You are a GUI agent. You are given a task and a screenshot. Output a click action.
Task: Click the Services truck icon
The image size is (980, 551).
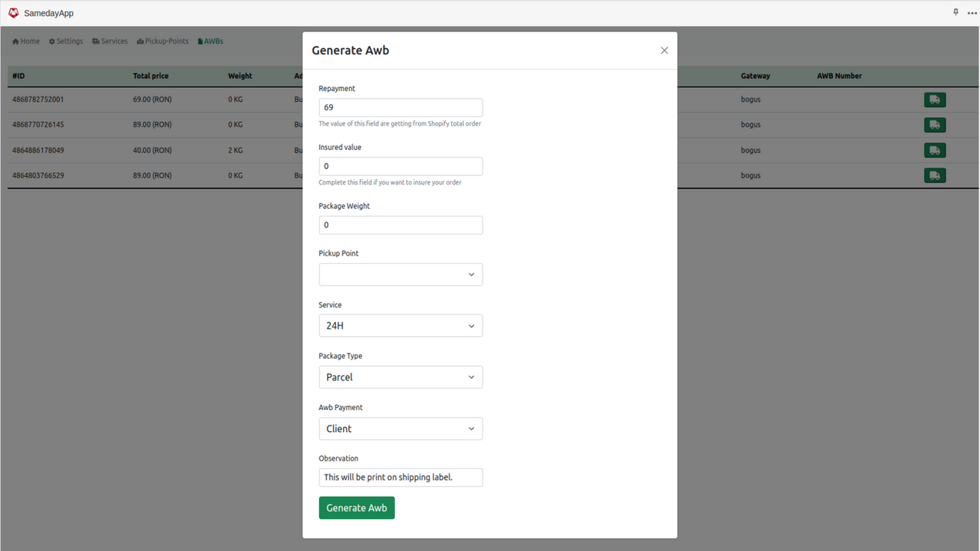click(x=95, y=41)
